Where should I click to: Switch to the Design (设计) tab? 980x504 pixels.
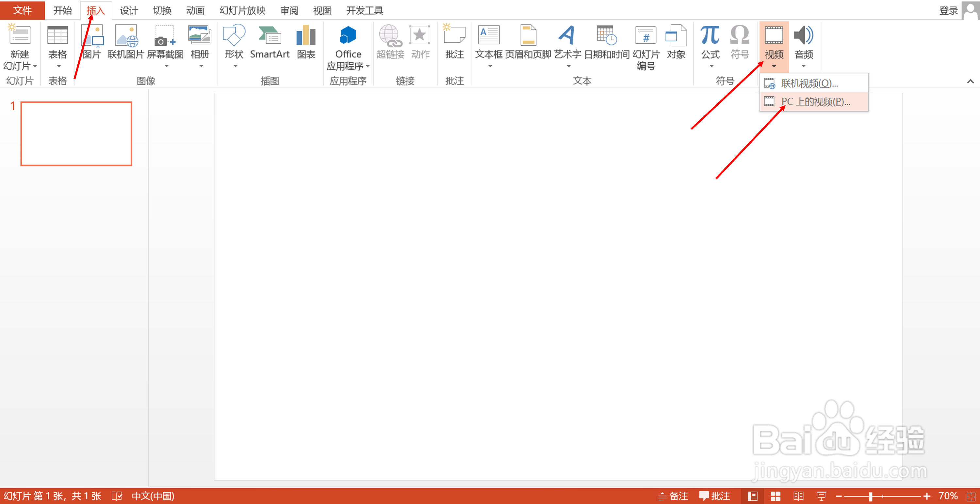[129, 10]
